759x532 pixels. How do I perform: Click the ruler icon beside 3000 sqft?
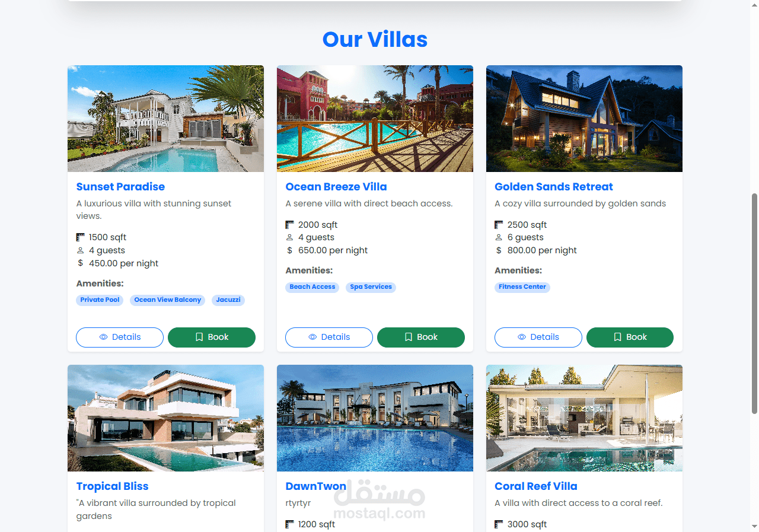499,524
